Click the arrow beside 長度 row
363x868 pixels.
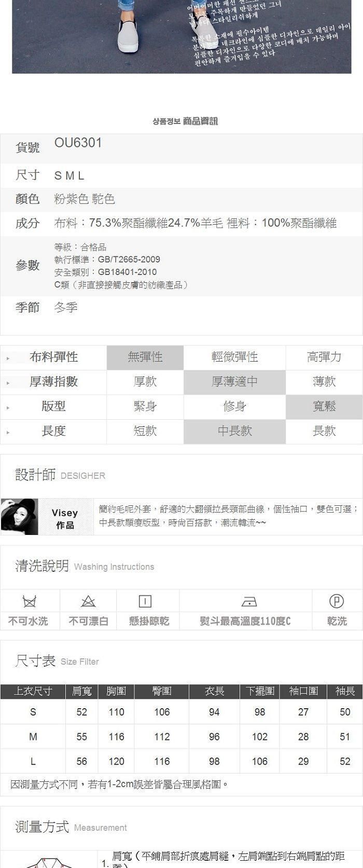[8, 432]
